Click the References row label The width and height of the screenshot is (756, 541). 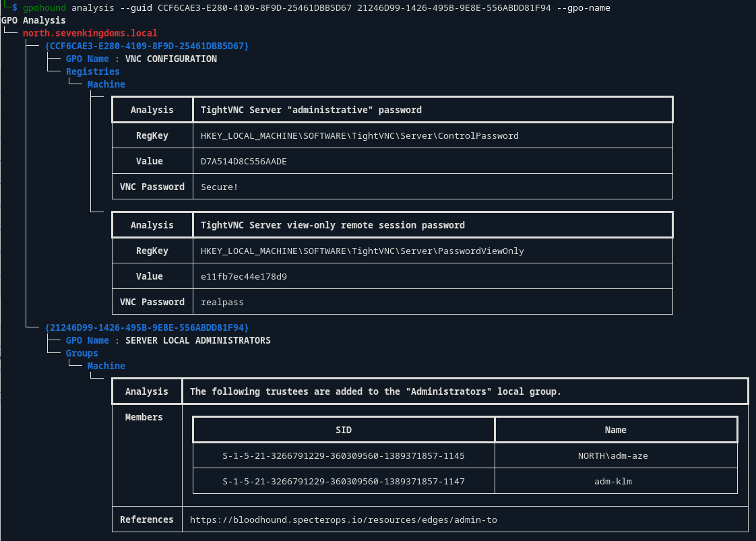pyautogui.click(x=147, y=520)
